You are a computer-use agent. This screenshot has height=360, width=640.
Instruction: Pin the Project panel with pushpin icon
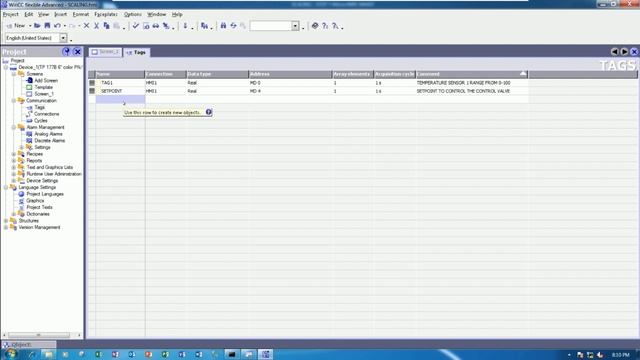click(66, 52)
